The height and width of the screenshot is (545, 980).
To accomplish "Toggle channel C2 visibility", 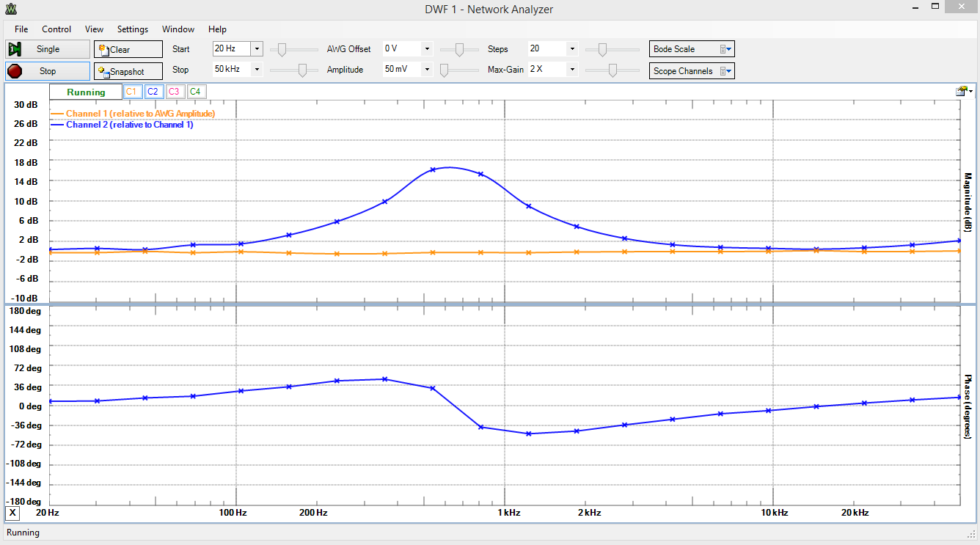I will (x=153, y=92).
